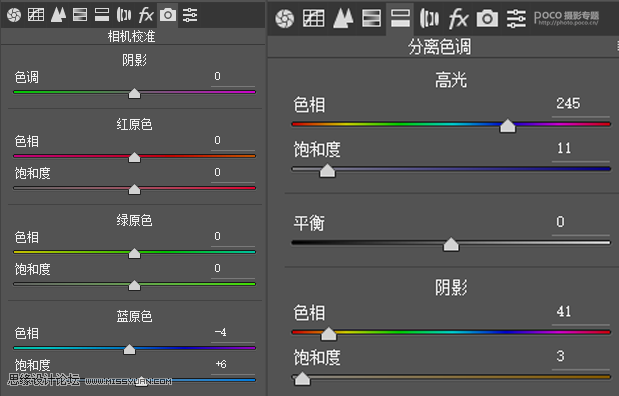Open Effects fx tab in right panel
The width and height of the screenshot is (619, 396).
tap(458, 19)
